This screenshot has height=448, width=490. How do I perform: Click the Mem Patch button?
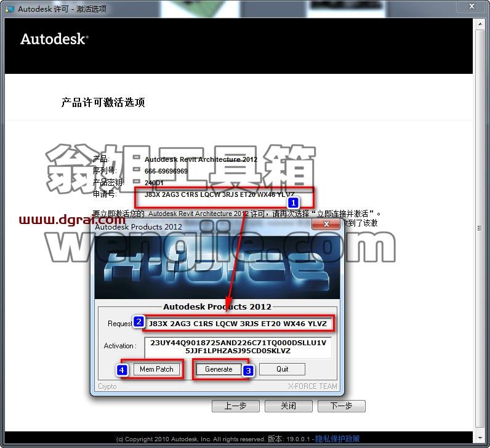156,369
